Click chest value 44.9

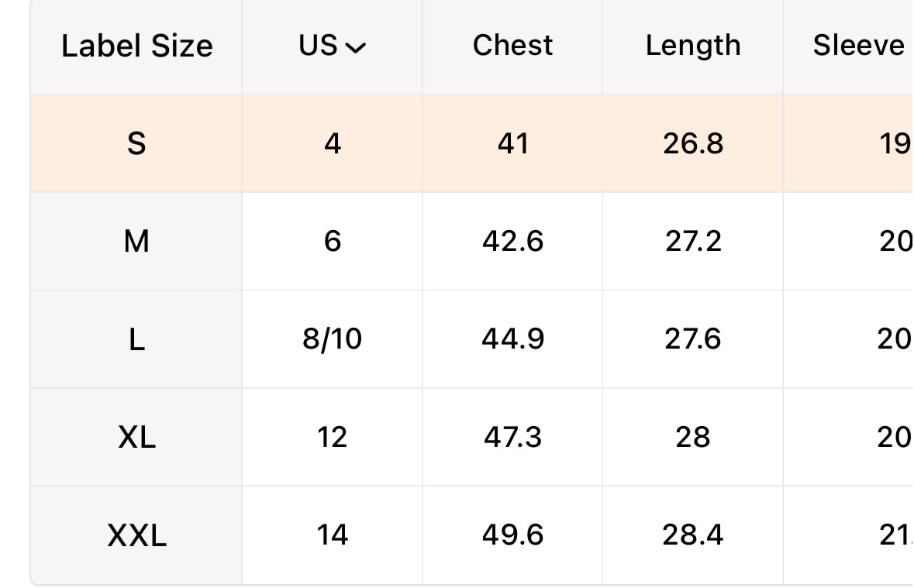pos(512,339)
